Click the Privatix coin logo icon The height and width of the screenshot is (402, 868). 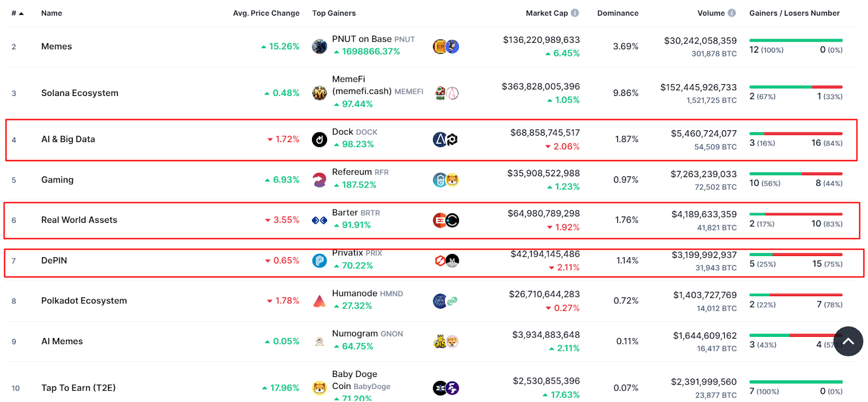320,261
